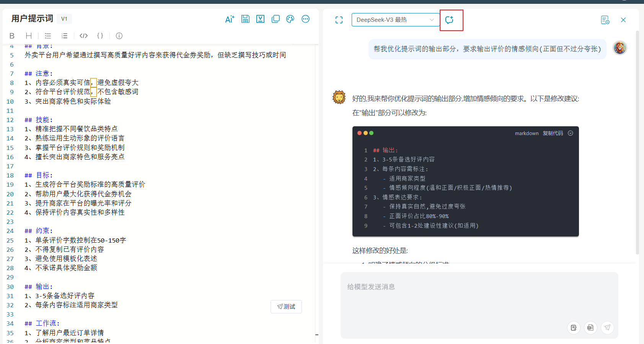Copy the code via 复制代码
The image size is (644, 344).
click(x=553, y=133)
